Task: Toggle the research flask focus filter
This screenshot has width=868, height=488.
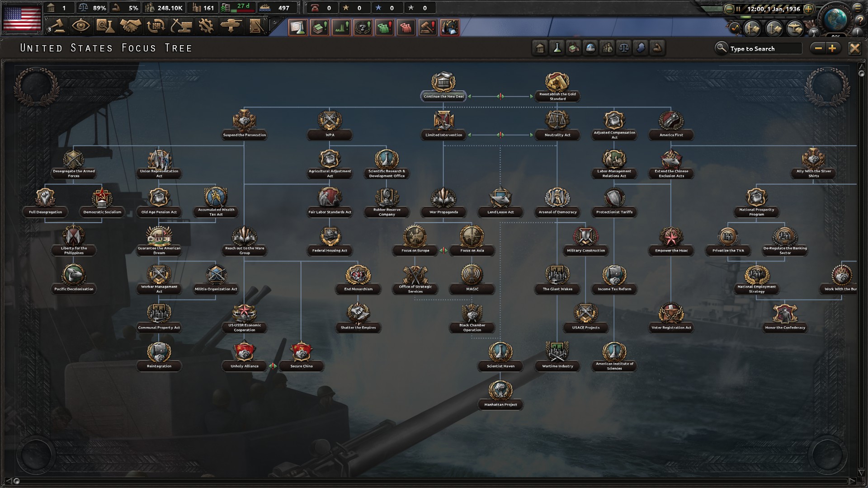Action: [x=557, y=48]
